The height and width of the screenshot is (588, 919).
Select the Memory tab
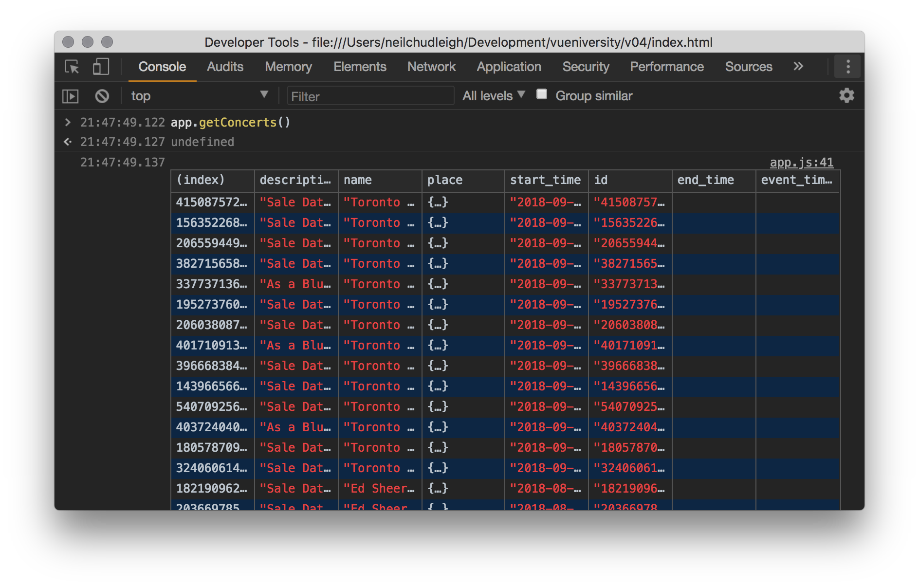tap(288, 67)
